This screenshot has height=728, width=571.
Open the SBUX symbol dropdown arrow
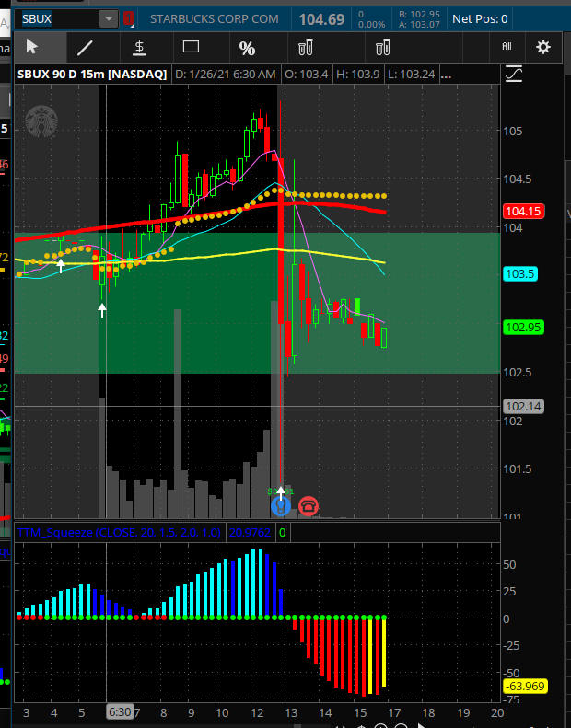point(109,18)
